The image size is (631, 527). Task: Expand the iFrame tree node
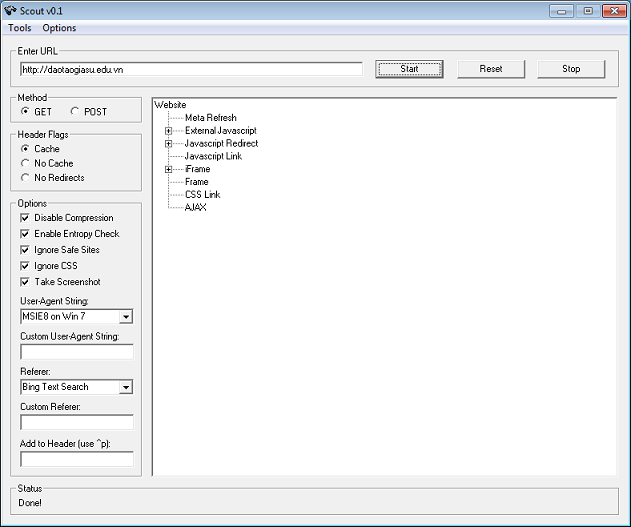click(169, 170)
